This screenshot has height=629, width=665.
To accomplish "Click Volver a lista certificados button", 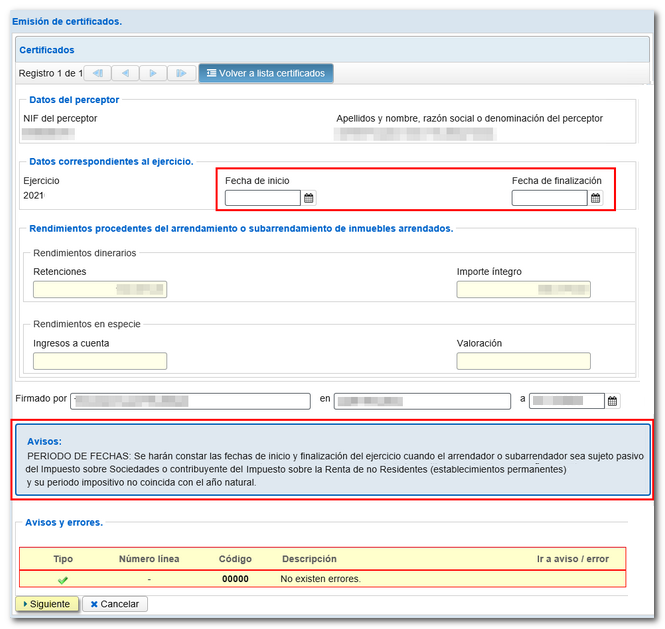I will 265,73.
